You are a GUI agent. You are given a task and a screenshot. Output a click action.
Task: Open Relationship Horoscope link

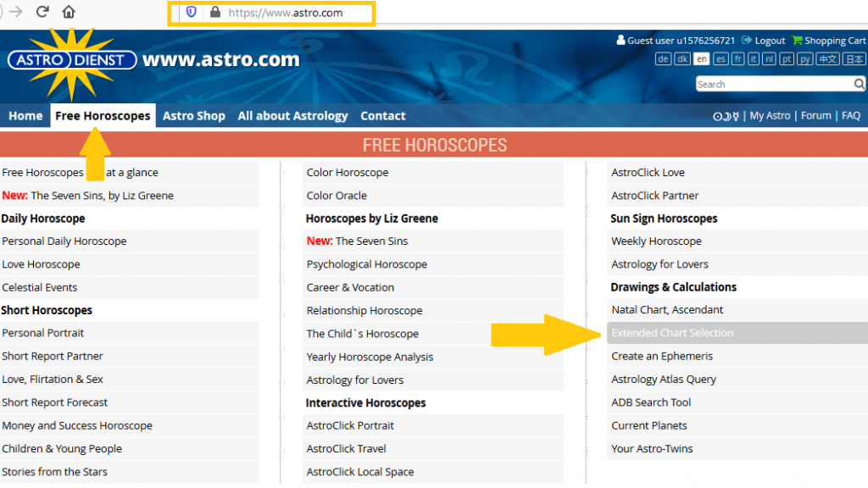[433, 311]
